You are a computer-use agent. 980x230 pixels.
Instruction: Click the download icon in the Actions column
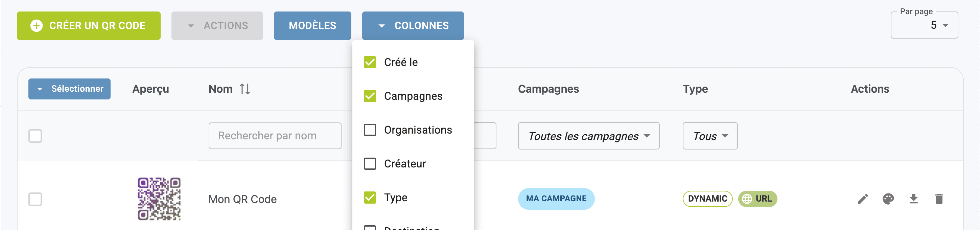click(913, 199)
